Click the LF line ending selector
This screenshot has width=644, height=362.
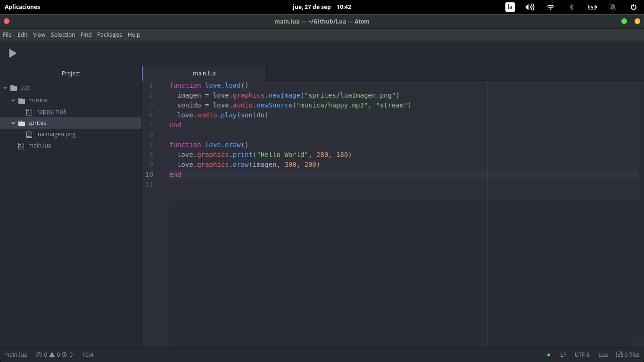click(x=563, y=354)
